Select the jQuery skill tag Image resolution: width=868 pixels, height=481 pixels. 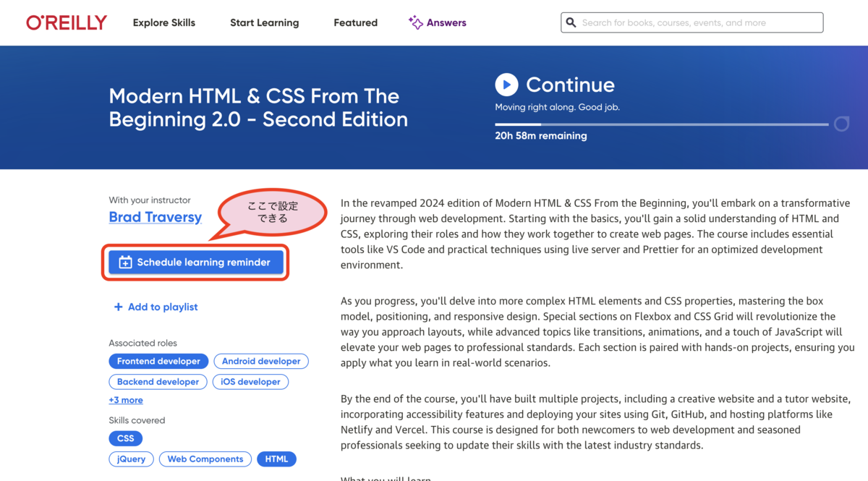131,459
